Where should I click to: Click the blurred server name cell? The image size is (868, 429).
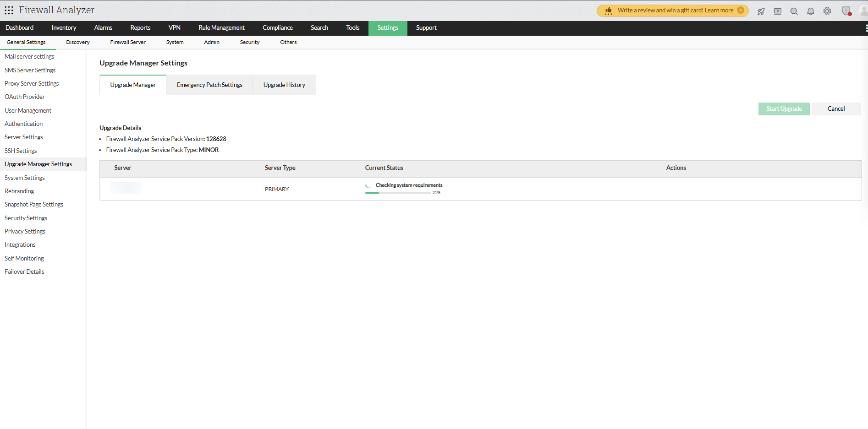pyautogui.click(x=126, y=188)
